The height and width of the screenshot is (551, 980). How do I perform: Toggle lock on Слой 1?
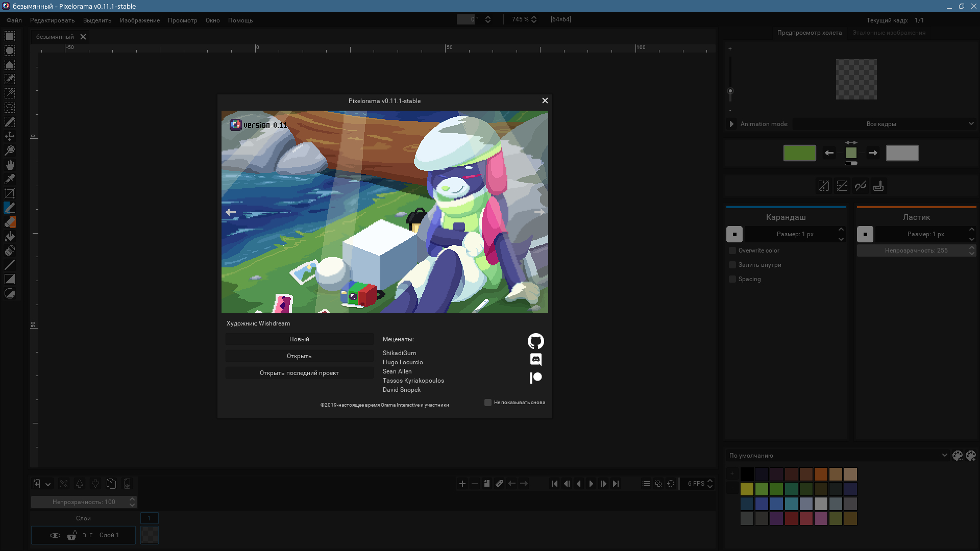click(x=72, y=535)
